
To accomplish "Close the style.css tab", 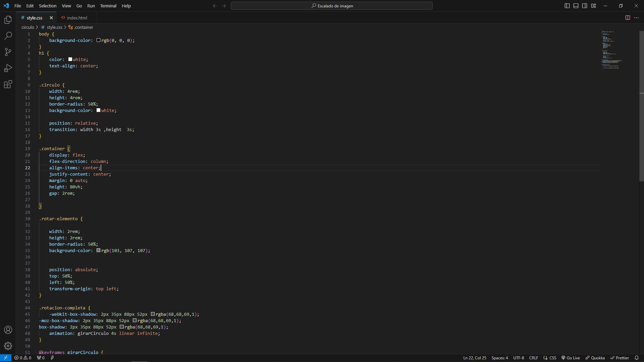I will tap(51, 18).
